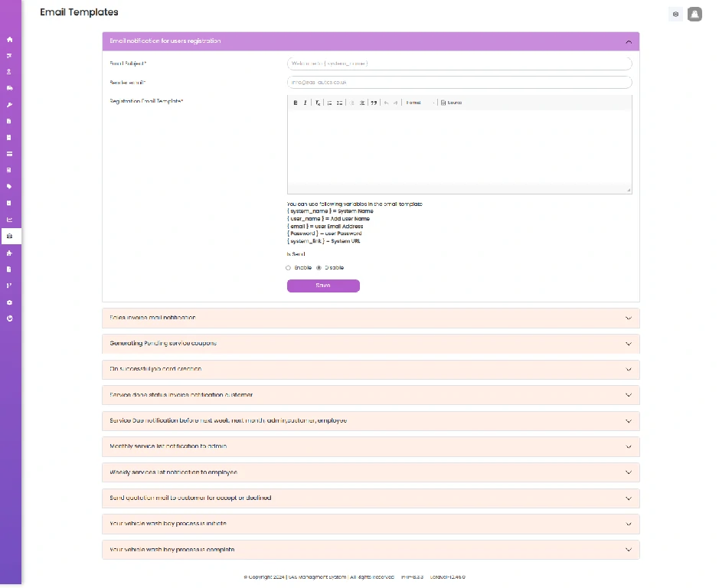Open the user profile avatar
Screen dimensions: 719x588
(x=694, y=14)
